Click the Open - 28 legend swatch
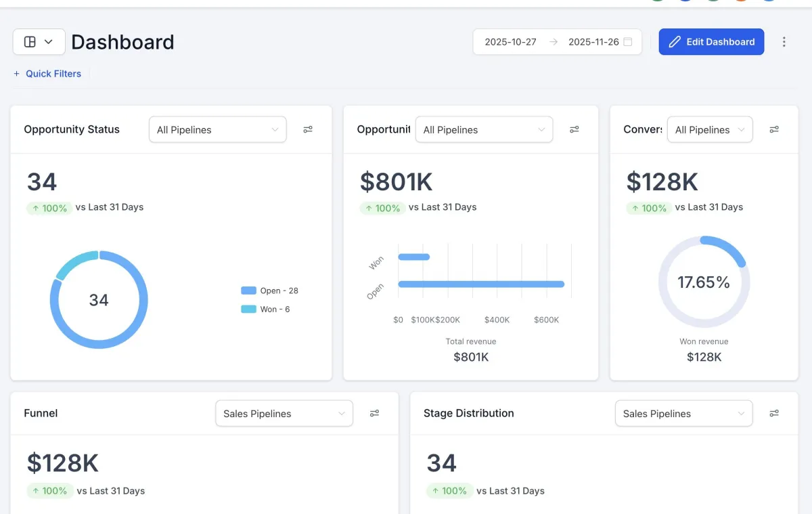812x514 pixels. point(248,291)
